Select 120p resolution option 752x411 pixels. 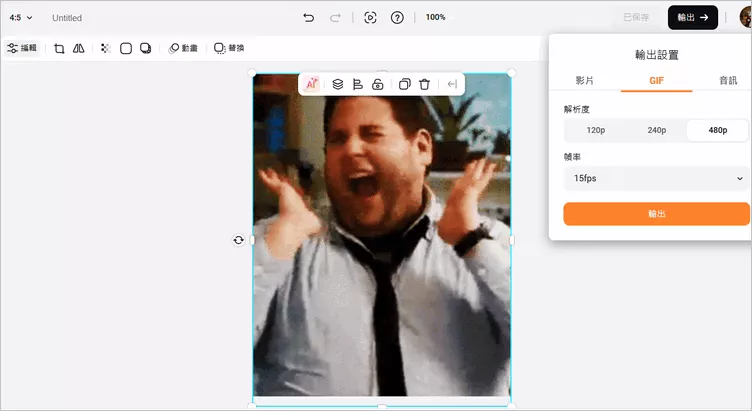(x=596, y=130)
